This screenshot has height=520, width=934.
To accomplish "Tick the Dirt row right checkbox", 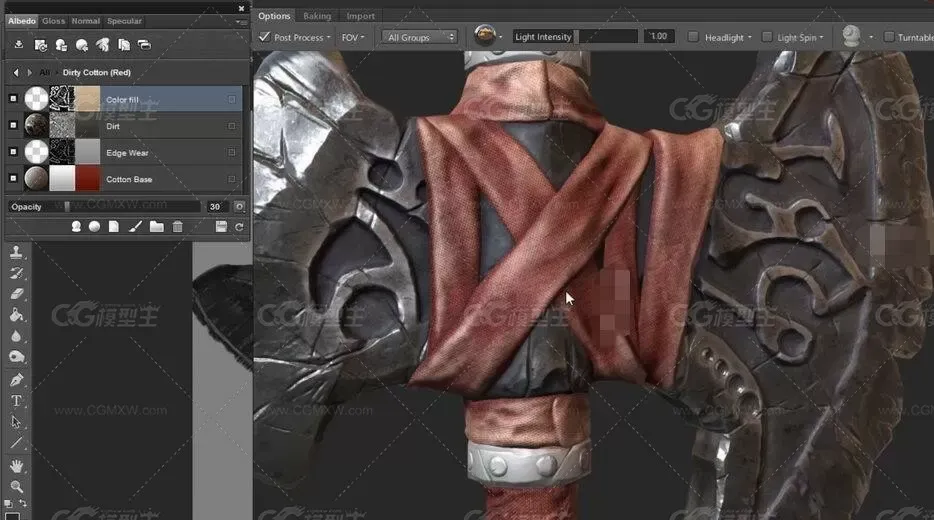I will 232,126.
